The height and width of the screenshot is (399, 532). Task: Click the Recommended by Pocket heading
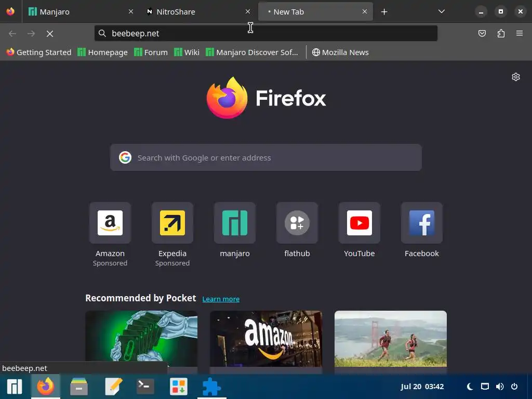tap(140, 298)
